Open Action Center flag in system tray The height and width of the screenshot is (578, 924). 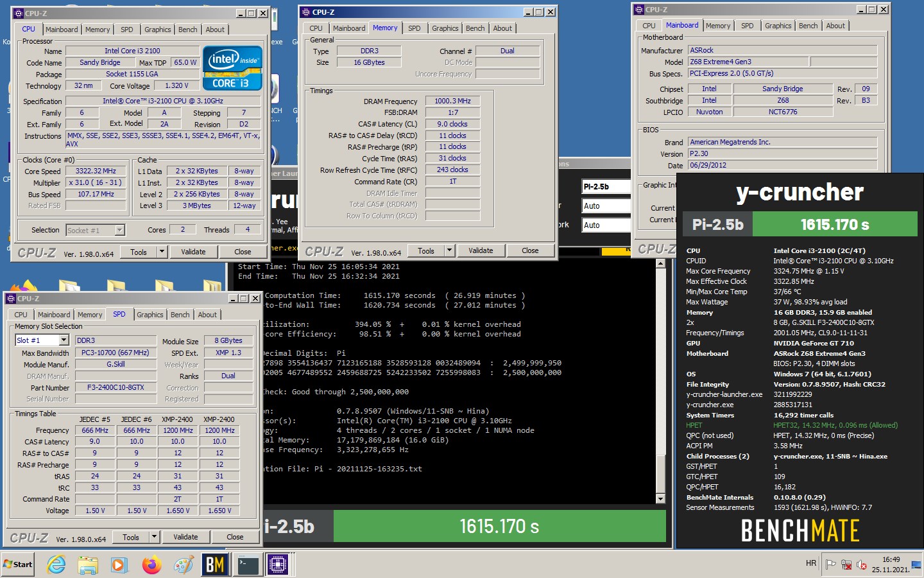(831, 565)
